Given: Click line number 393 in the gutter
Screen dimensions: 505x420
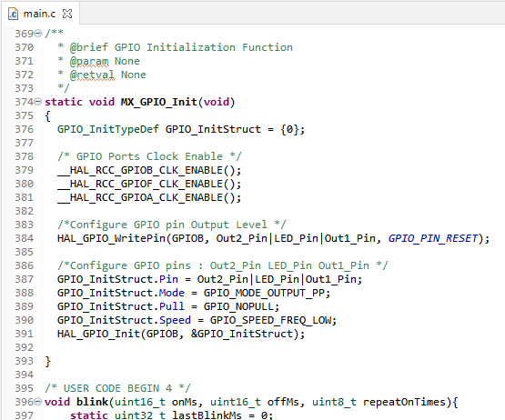Looking at the screenshot, I should [24, 361].
